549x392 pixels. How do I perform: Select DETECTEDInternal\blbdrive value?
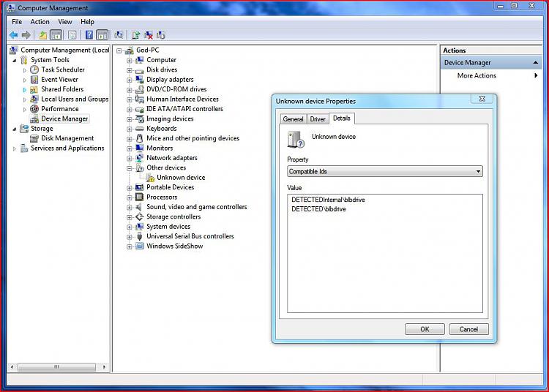328,200
